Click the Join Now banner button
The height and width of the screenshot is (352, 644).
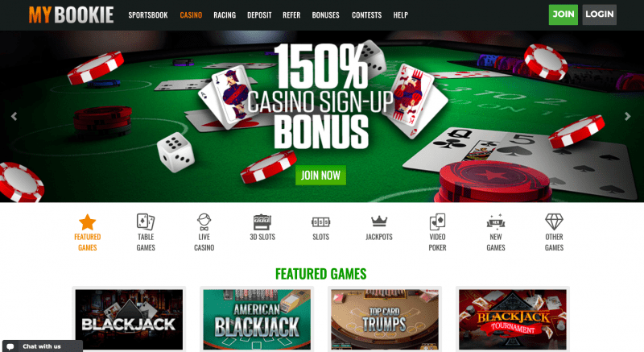point(320,176)
